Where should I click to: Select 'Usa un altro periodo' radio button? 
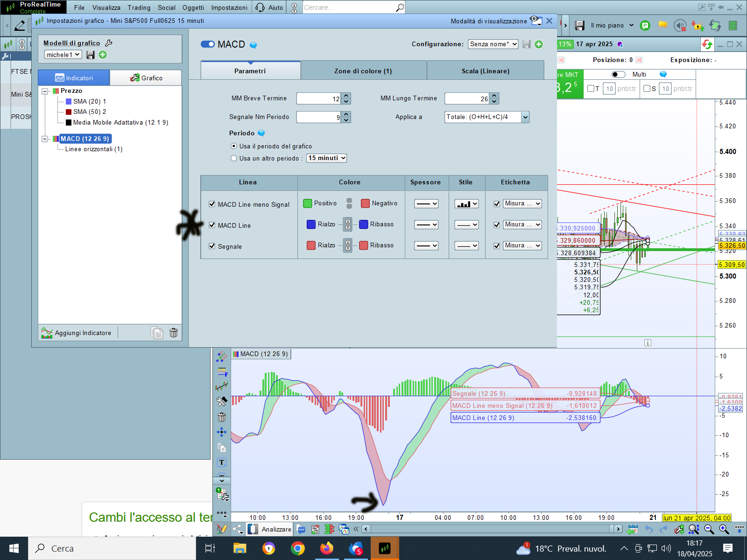pyautogui.click(x=234, y=158)
